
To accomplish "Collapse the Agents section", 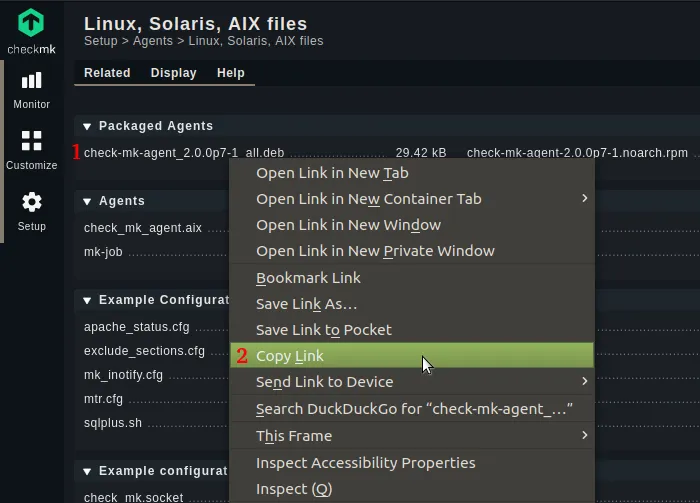I will [x=87, y=202].
